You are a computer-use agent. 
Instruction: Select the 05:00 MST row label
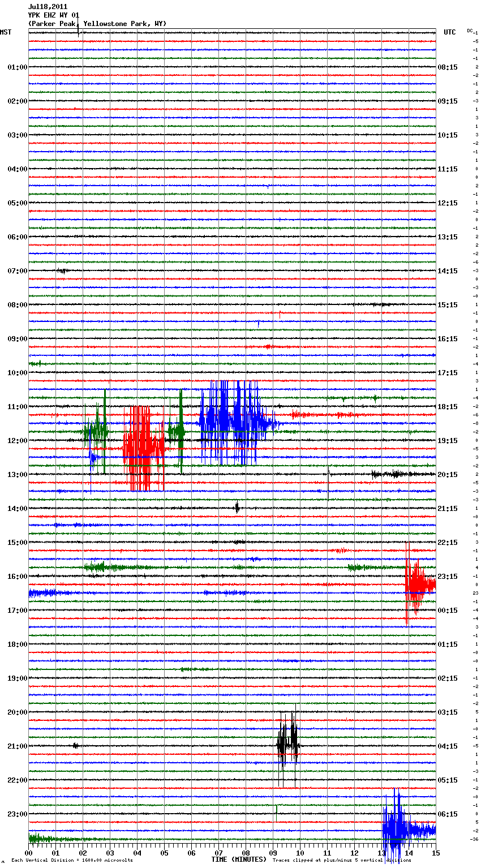(18, 203)
